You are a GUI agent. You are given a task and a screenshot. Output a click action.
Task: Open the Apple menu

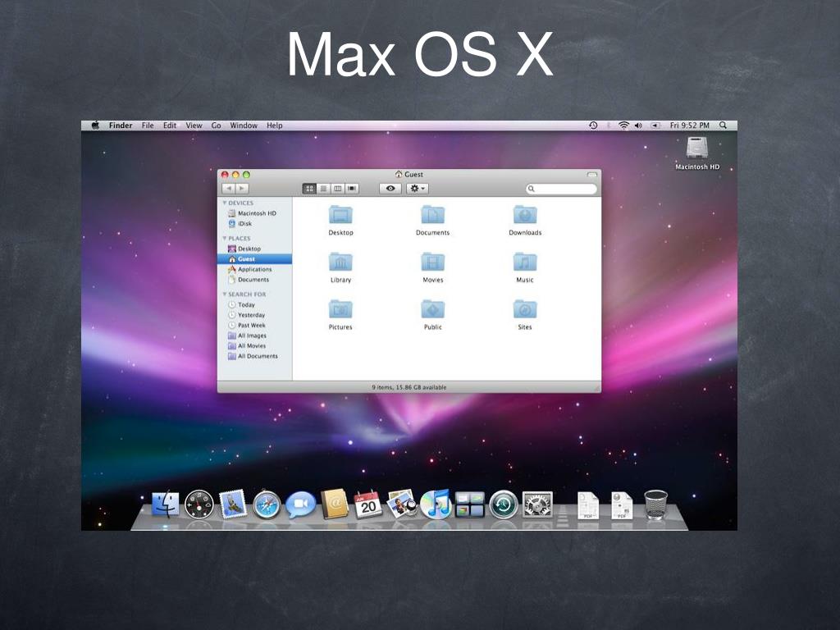[95, 126]
